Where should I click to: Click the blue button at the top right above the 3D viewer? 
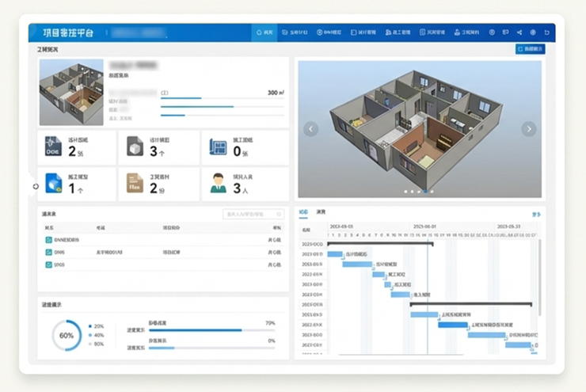tap(530, 49)
